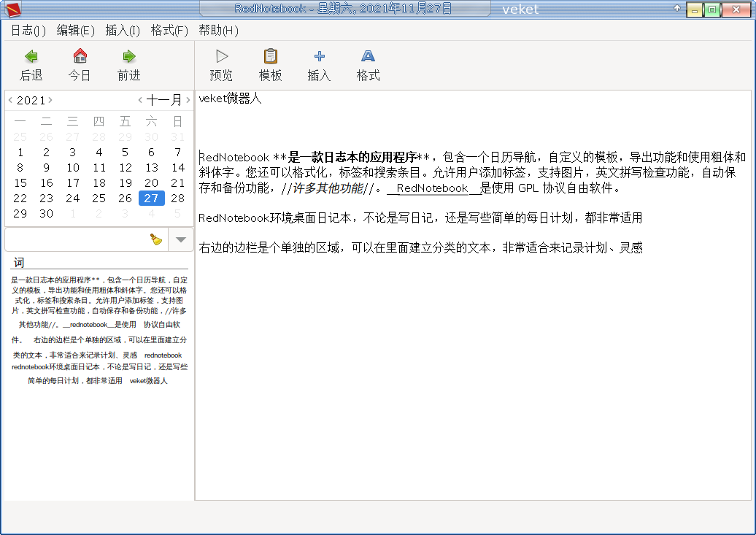This screenshot has width=756, height=535.
Task: Open the 帮助(H) menu
Action: (218, 31)
